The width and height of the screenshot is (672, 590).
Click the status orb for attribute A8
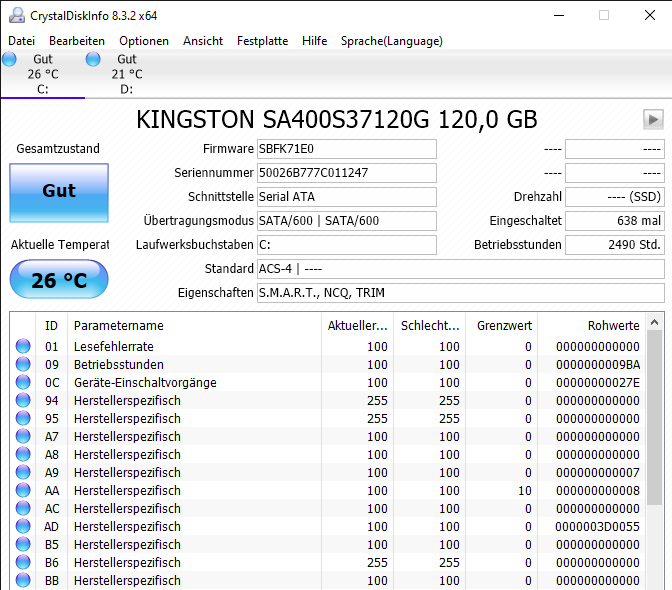tap(23, 454)
